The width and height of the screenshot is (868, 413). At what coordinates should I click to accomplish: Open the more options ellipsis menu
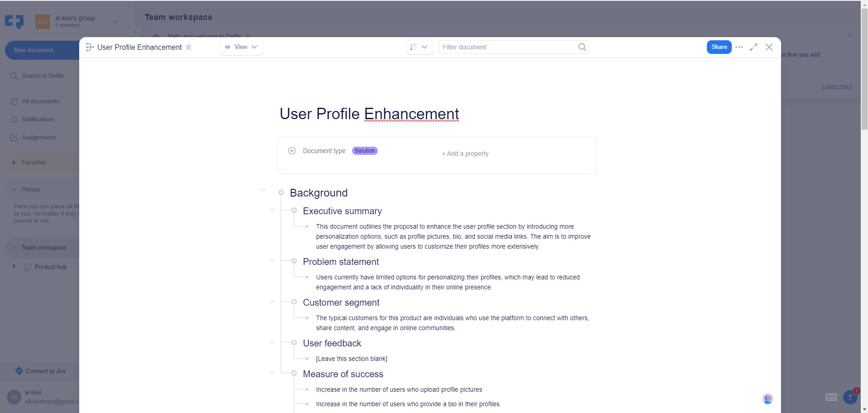click(739, 47)
